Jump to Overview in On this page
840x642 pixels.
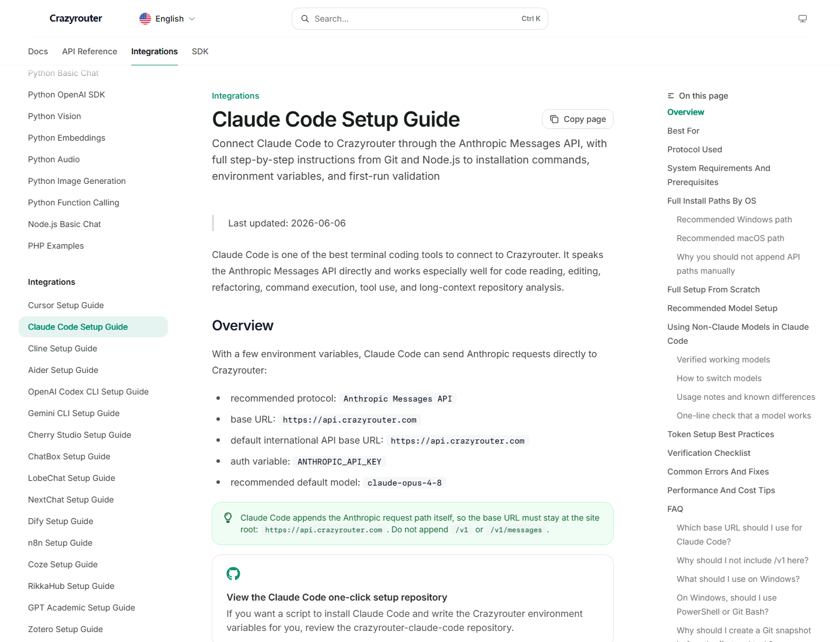click(685, 112)
